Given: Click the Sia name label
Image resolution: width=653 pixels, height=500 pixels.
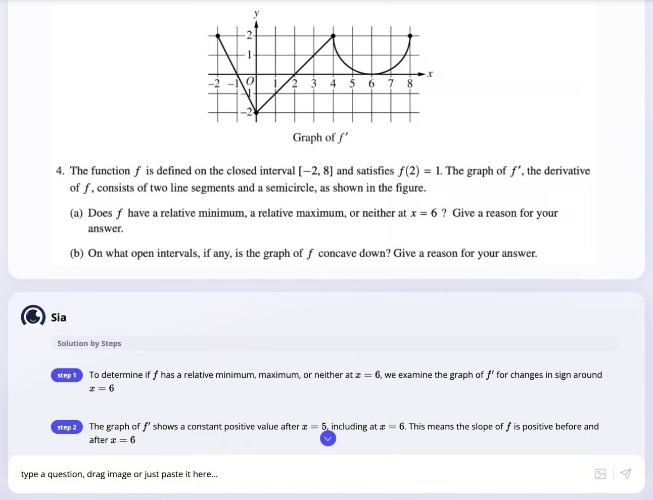Looking at the screenshot, I should (59, 318).
